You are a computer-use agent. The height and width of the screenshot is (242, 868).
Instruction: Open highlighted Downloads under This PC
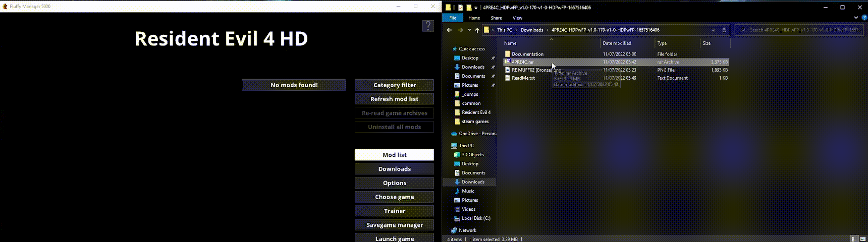coord(473,182)
